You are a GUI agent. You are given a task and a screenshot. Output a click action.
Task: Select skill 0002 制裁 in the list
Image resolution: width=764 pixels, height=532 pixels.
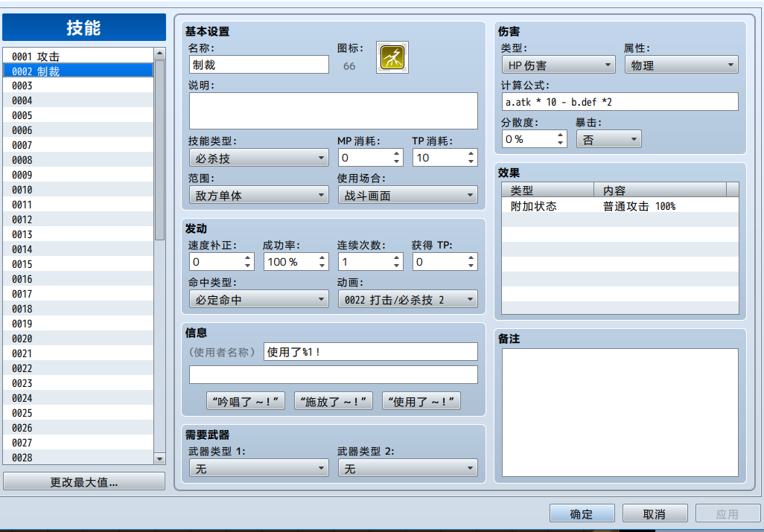[78, 71]
